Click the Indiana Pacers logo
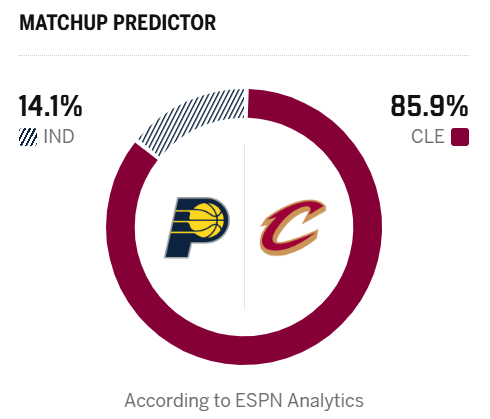This screenshot has height=419, width=490. (197, 228)
